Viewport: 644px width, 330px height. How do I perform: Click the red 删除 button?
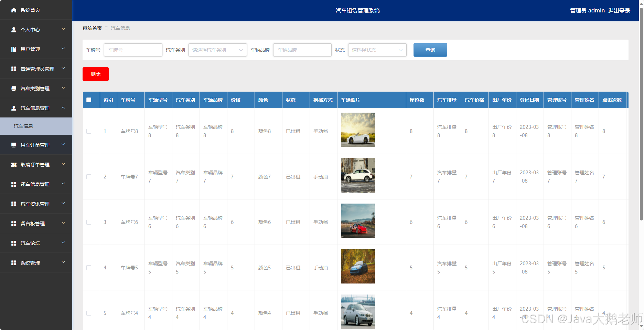pyautogui.click(x=96, y=74)
